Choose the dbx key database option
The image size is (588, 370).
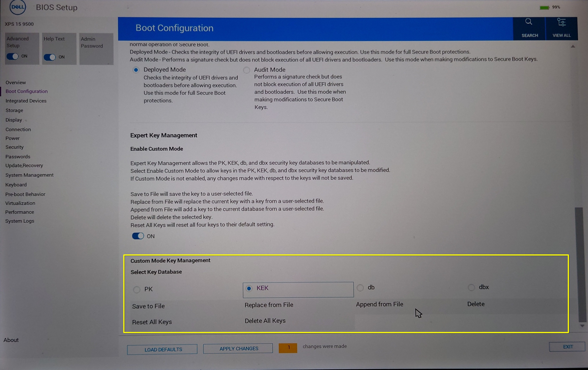[x=471, y=287]
